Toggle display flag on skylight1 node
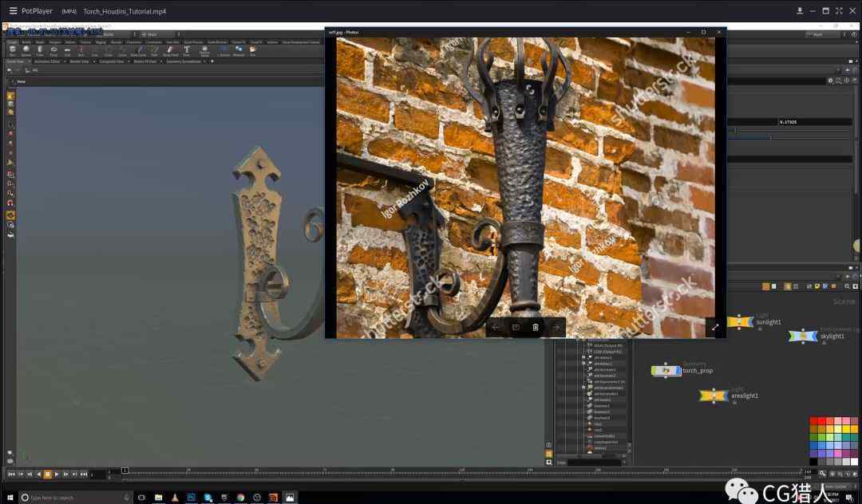The image size is (862, 504). click(813, 336)
